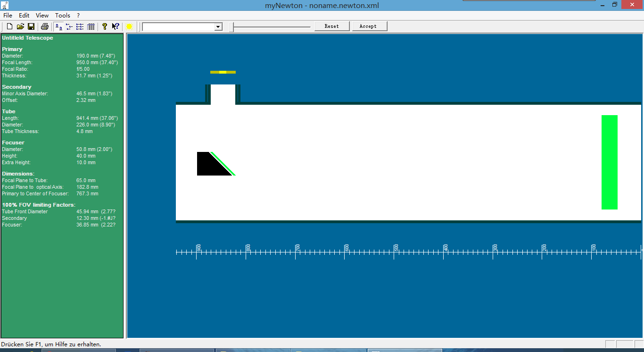Viewport: 644px width, 352px height.
Task: Minimize the myNewton window
Action: click(x=602, y=5)
